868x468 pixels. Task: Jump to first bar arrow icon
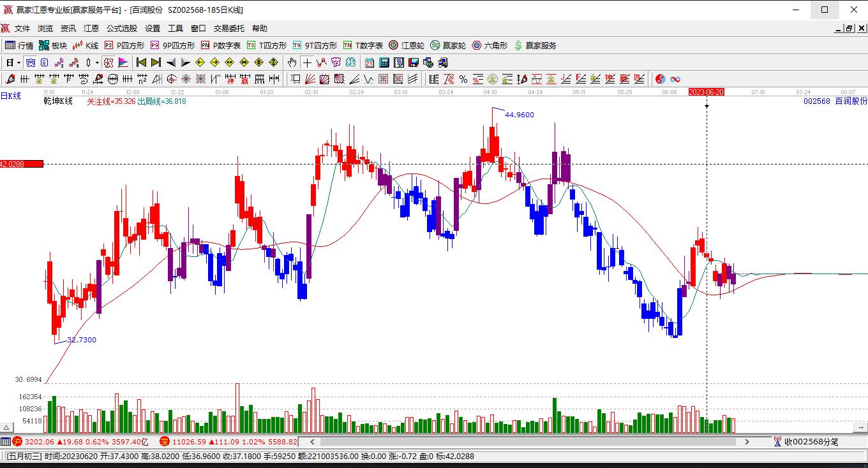coord(141,62)
